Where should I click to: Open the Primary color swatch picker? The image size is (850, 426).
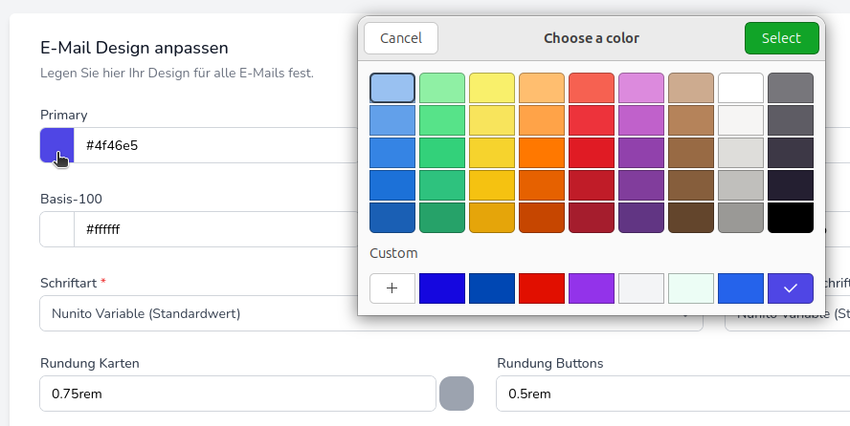pyautogui.click(x=57, y=145)
